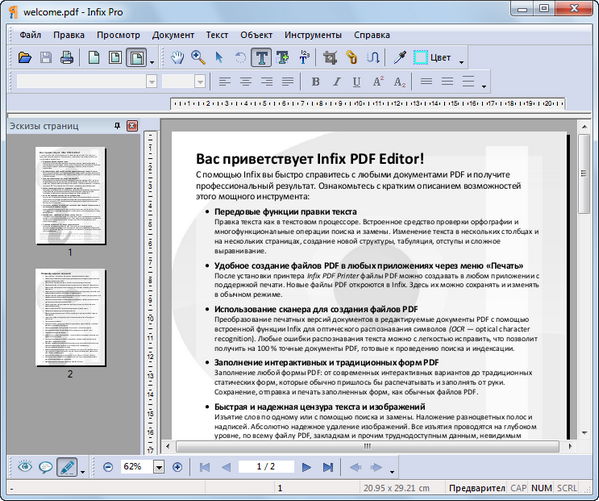Expand navigation toolbar options arrow
The image size is (599, 501).
[x=392, y=472]
